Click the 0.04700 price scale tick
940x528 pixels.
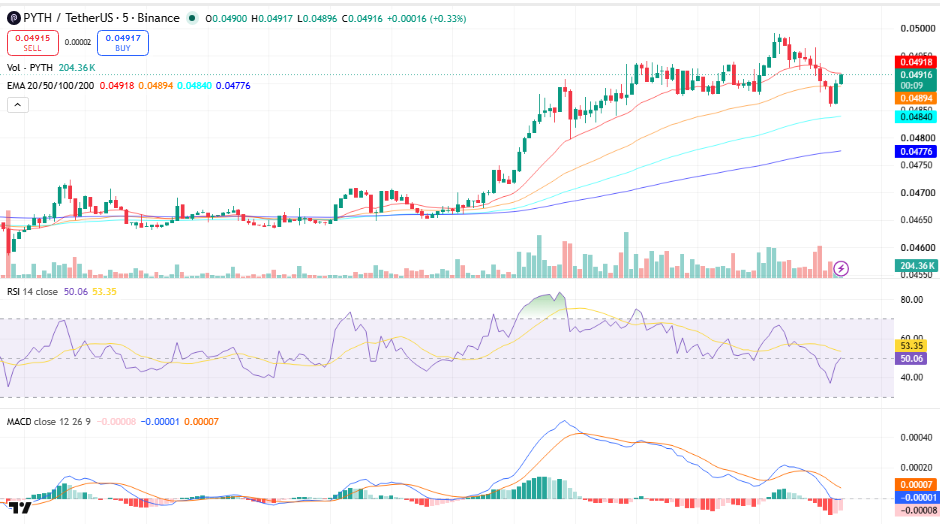point(918,193)
